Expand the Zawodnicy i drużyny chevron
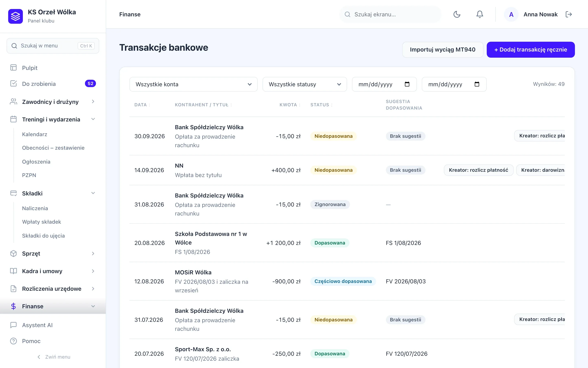Screen dimensions: 588x368 pyautogui.click(x=93, y=101)
